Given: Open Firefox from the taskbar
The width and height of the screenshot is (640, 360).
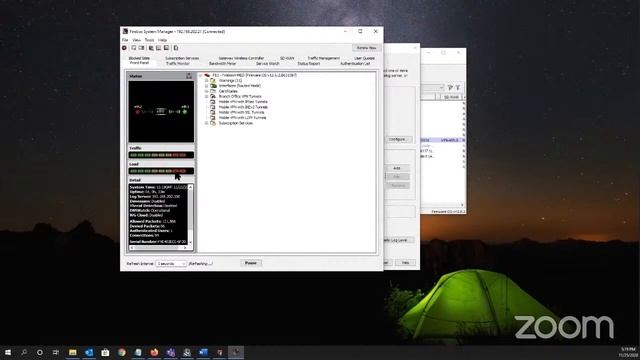Looking at the screenshot, I should point(154,352).
